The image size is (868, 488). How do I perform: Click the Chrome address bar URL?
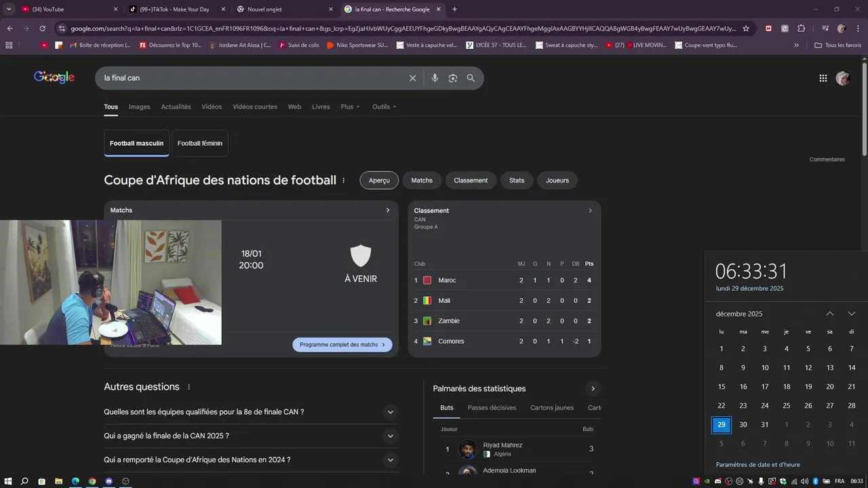tap(403, 28)
